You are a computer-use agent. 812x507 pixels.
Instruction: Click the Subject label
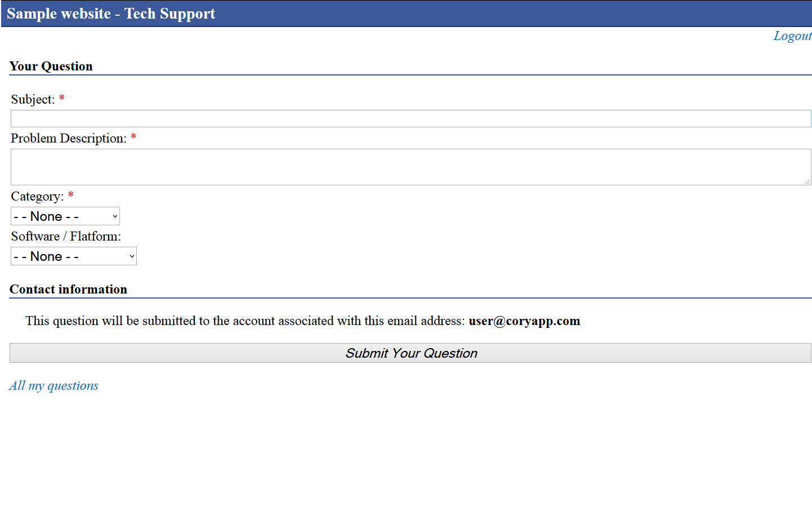(x=31, y=99)
